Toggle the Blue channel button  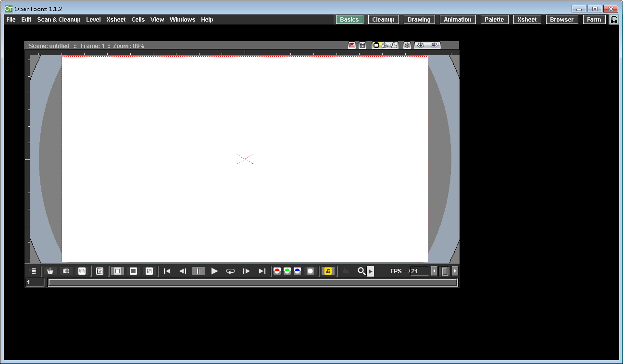pos(297,271)
